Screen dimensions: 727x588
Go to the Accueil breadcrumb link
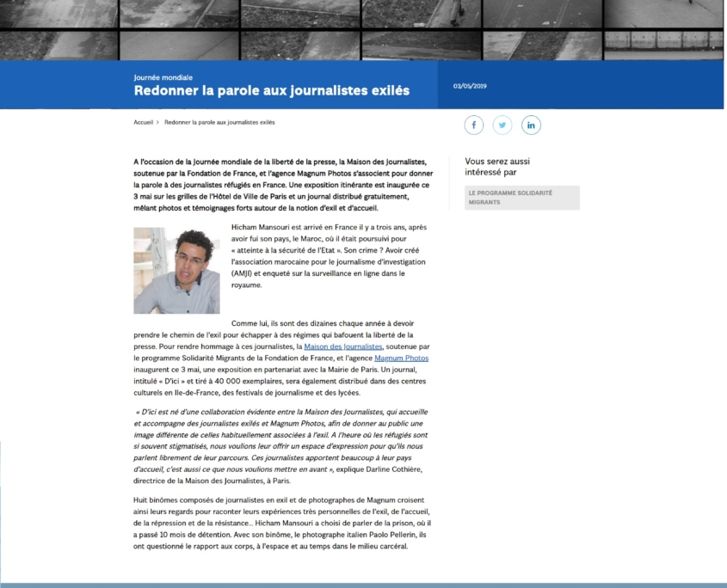point(143,123)
